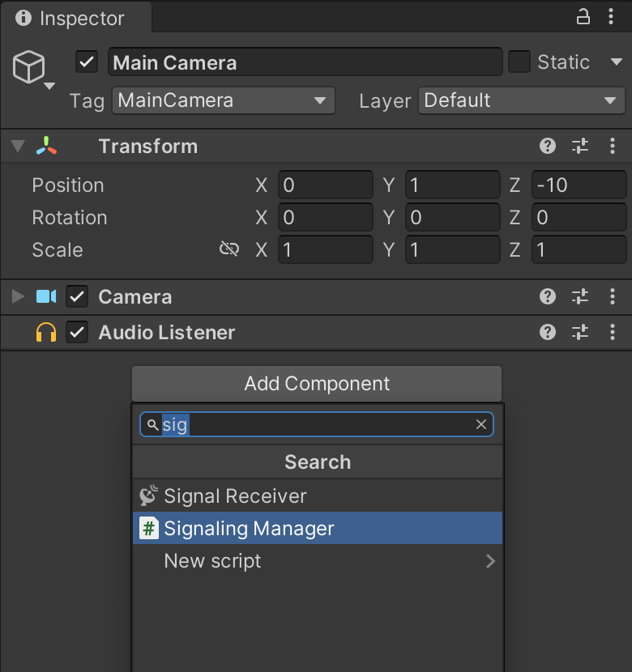The height and width of the screenshot is (672, 632).
Task: Open Transform component more options menu
Action: pos(613,147)
